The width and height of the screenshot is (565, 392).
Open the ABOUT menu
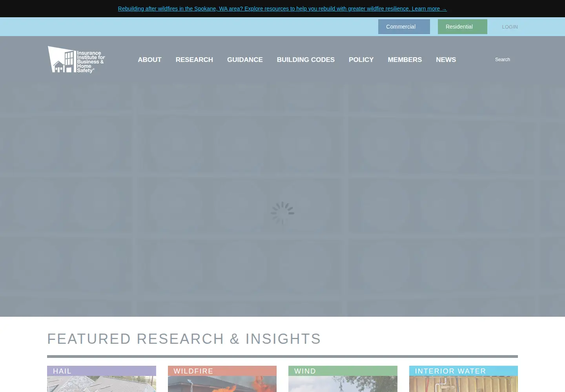[149, 60]
